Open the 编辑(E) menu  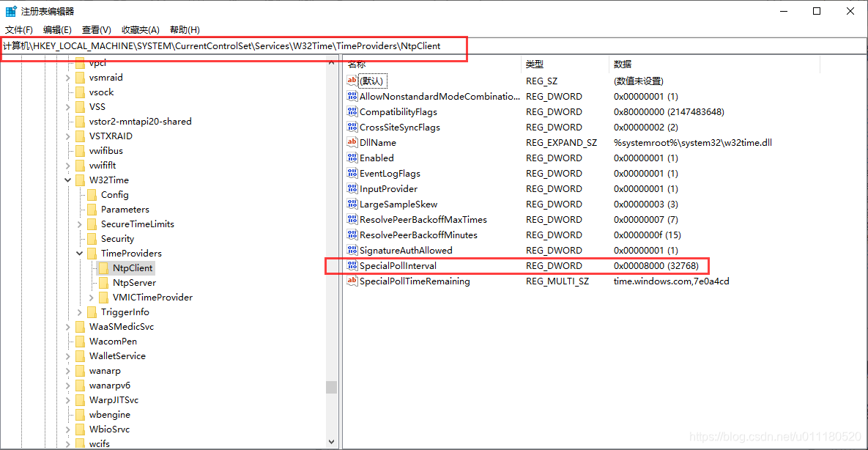coord(56,29)
